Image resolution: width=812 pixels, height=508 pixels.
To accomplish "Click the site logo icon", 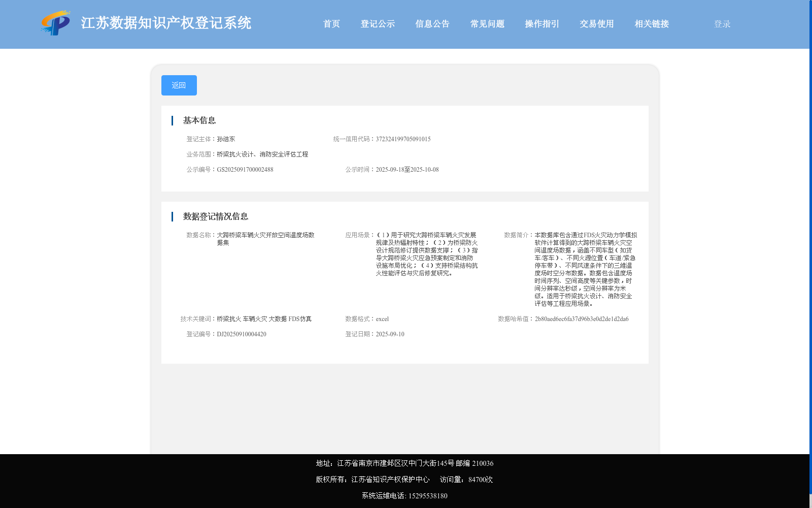I will pos(56,23).
